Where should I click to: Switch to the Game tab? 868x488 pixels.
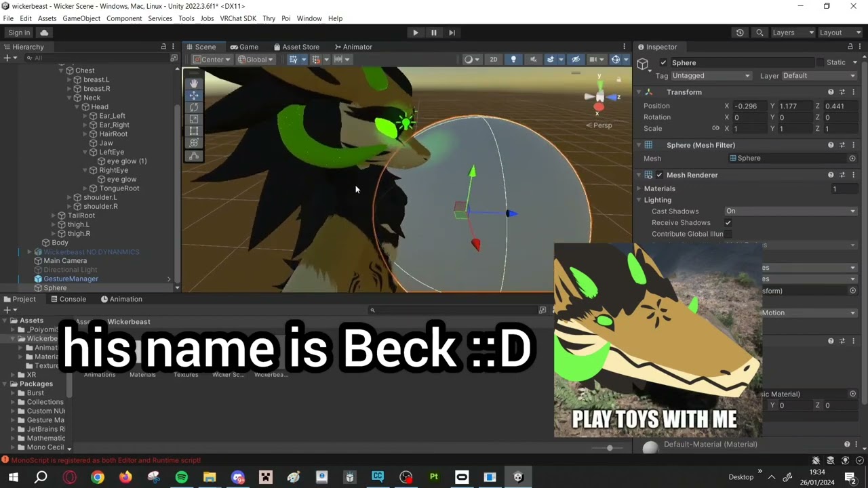coord(244,47)
